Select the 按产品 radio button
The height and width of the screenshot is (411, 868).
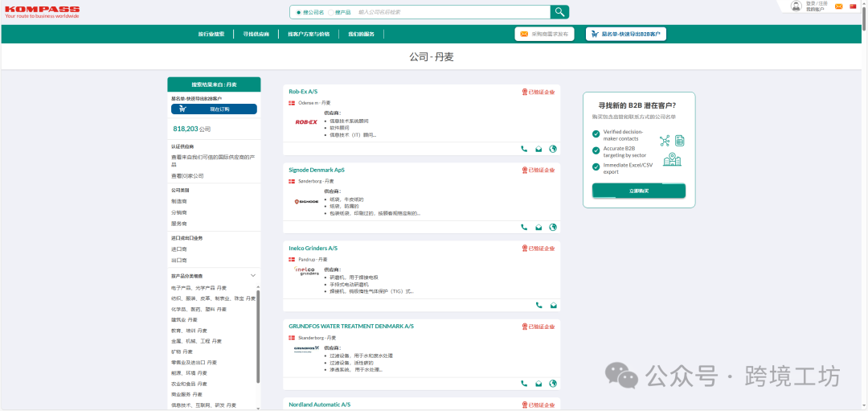click(x=330, y=12)
